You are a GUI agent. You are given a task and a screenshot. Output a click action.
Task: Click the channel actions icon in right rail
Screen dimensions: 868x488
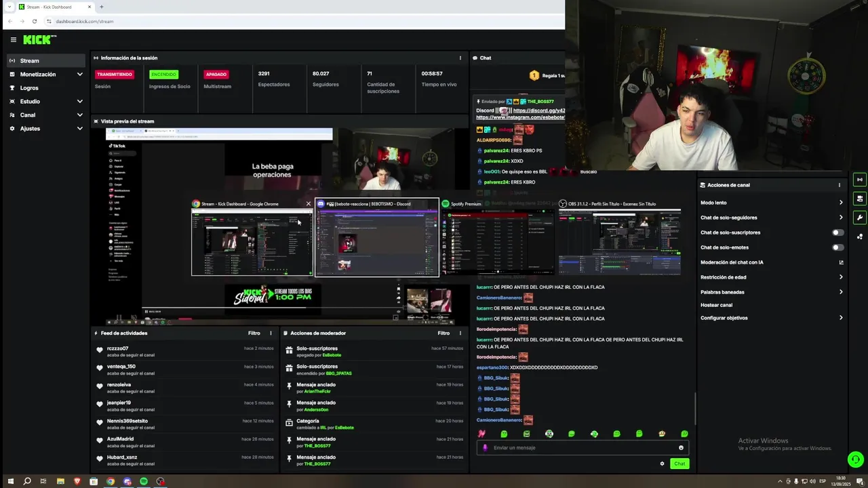pos(860,199)
